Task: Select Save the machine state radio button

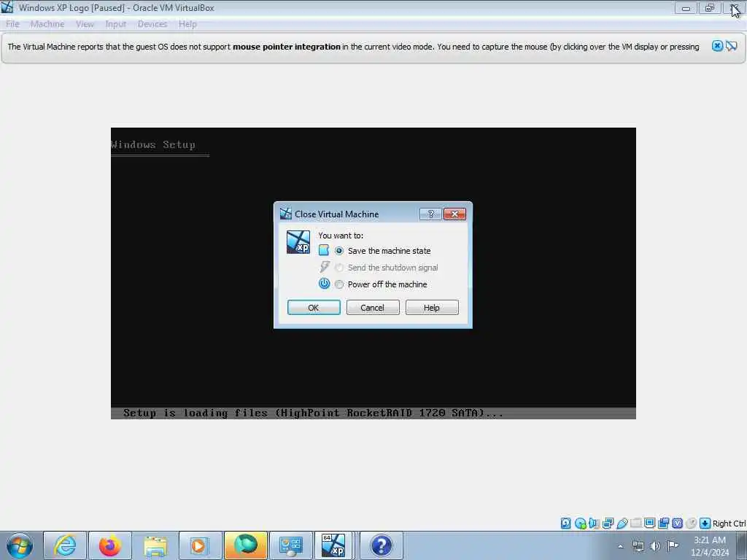Action: tap(338, 251)
